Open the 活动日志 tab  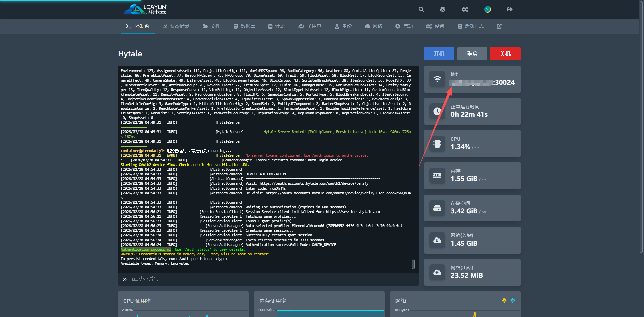(471, 26)
